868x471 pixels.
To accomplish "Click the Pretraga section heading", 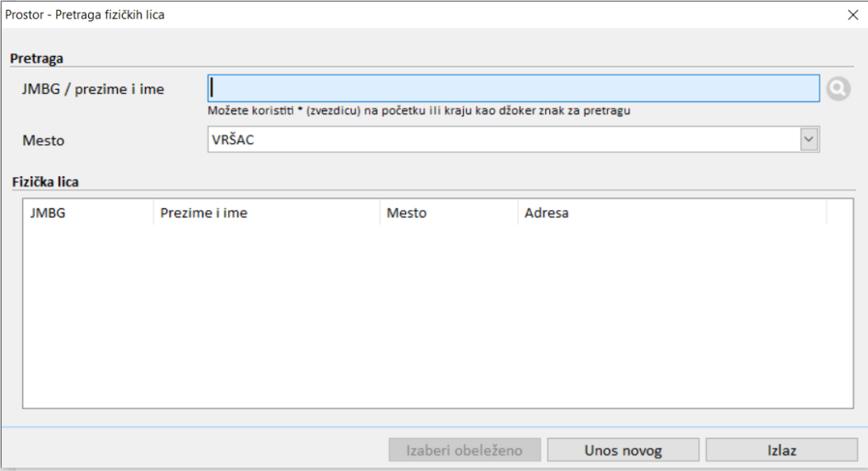I will pos(36,58).
